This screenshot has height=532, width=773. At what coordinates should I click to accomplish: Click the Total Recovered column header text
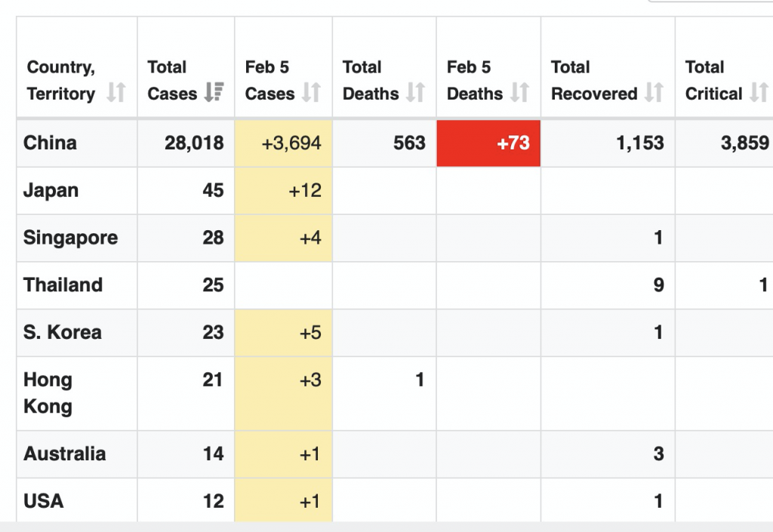[594, 81]
